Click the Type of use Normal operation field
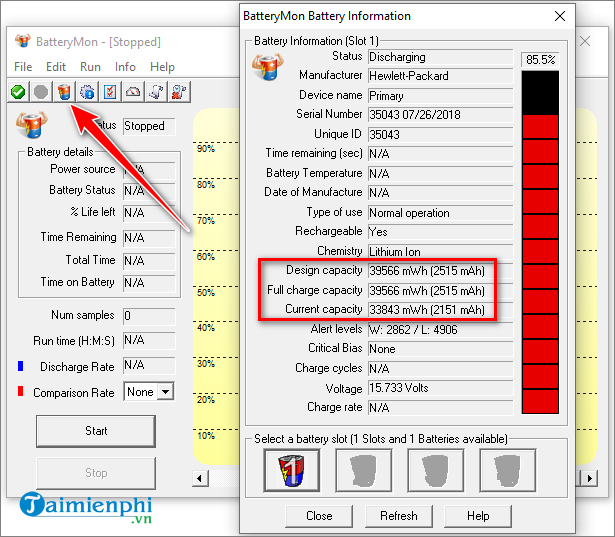This screenshot has width=615, height=537. [x=440, y=213]
